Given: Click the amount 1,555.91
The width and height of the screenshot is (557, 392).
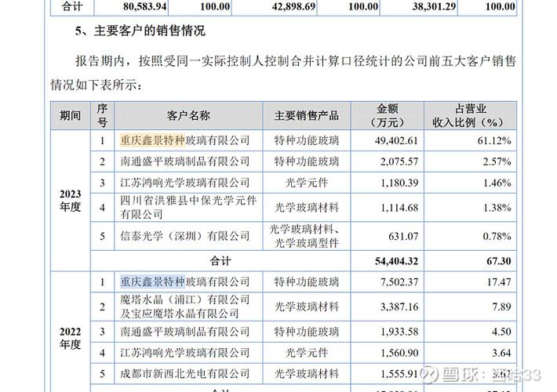Looking at the screenshot, I should click(x=399, y=373).
